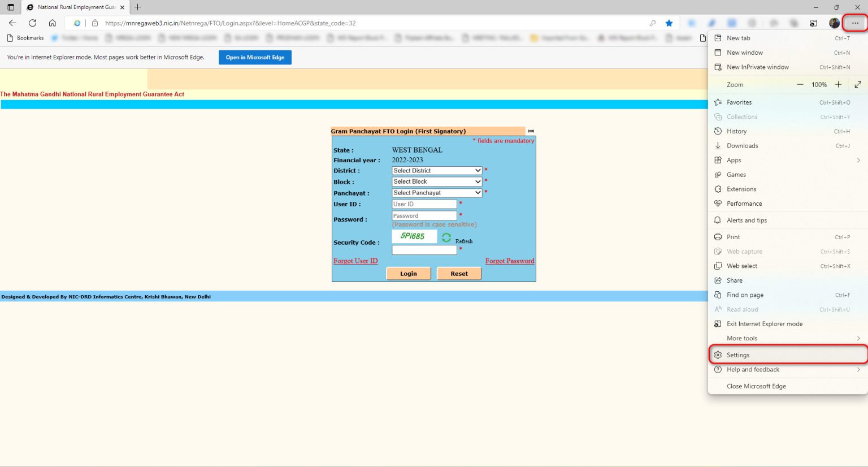Enter full screen from the Zoom row
The height and width of the screenshot is (467, 868).
click(x=858, y=84)
